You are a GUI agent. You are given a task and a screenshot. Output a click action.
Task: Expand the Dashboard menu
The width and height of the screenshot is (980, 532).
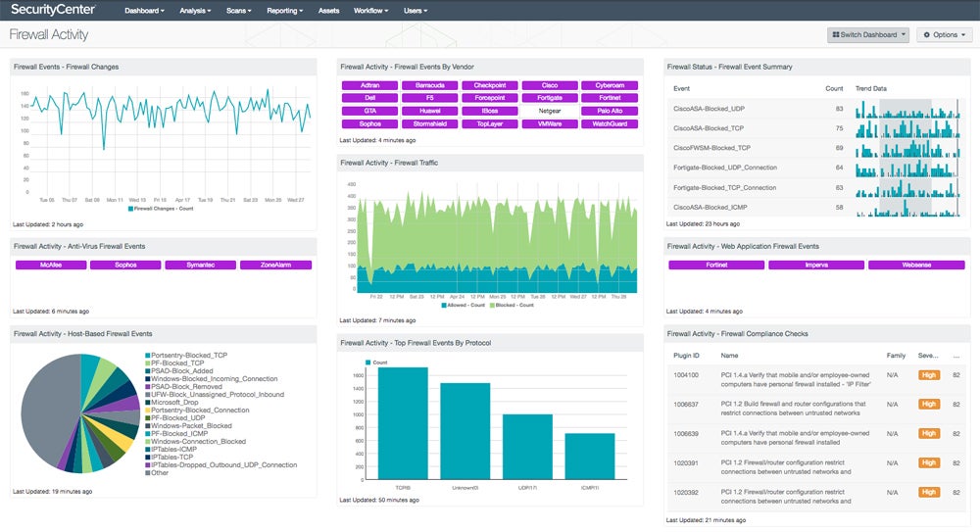tap(144, 10)
